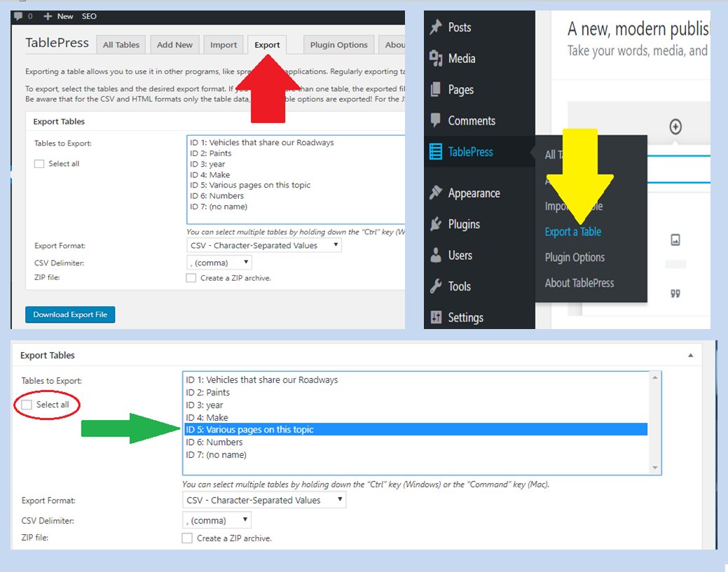Screen dimensions: 728x572
Task: Tick Select all checkbox in top export panel
Action: click(39, 164)
